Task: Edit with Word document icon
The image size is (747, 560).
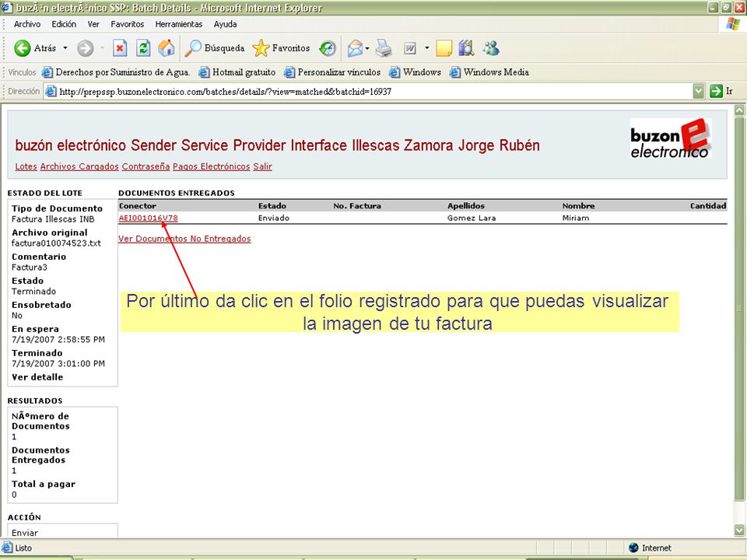Action: (410, 48)
